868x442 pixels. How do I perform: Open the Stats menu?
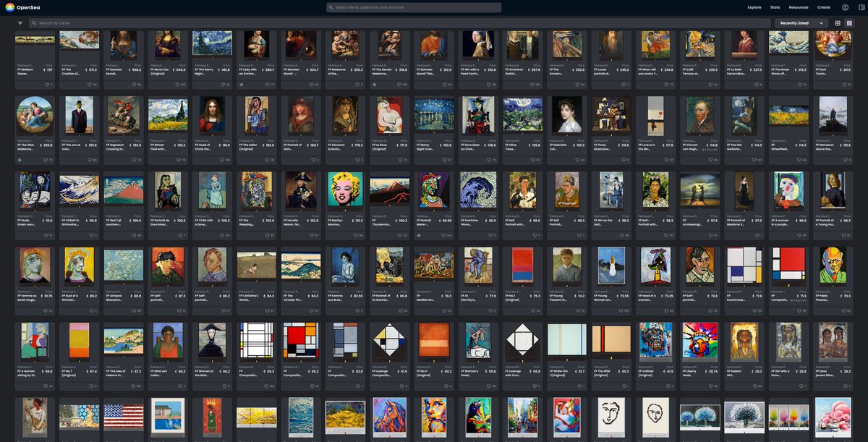click(775, 7)
